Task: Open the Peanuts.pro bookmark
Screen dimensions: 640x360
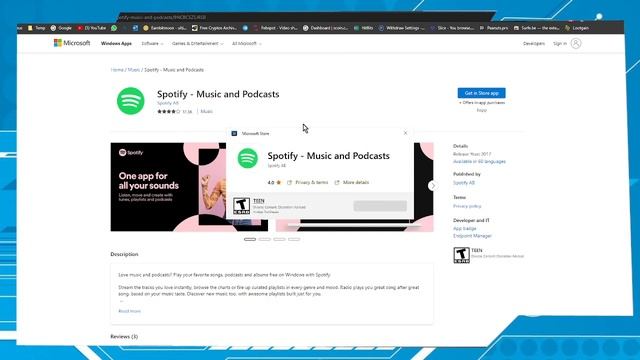Action: pyautogui.click(x=494, y=28)
